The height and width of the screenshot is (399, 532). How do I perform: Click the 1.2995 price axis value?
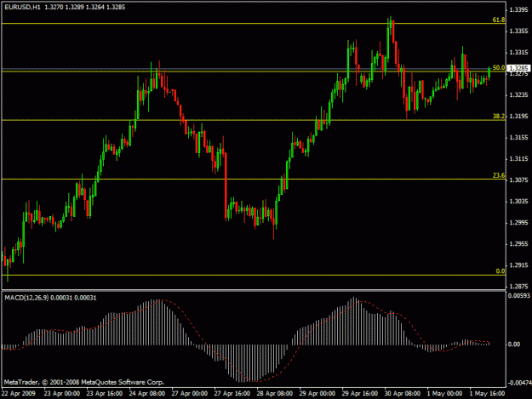pos(518,223)
